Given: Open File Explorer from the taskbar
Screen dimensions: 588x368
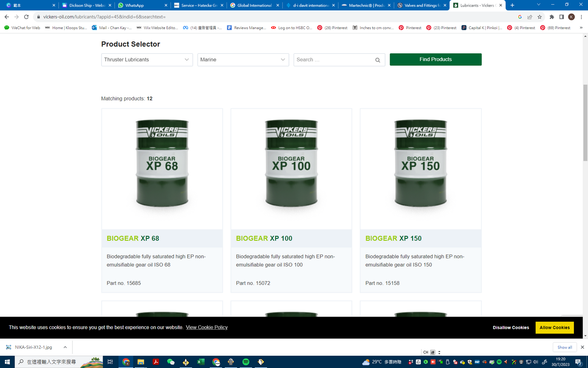Looking at the screenshot, I should (141, 362).
